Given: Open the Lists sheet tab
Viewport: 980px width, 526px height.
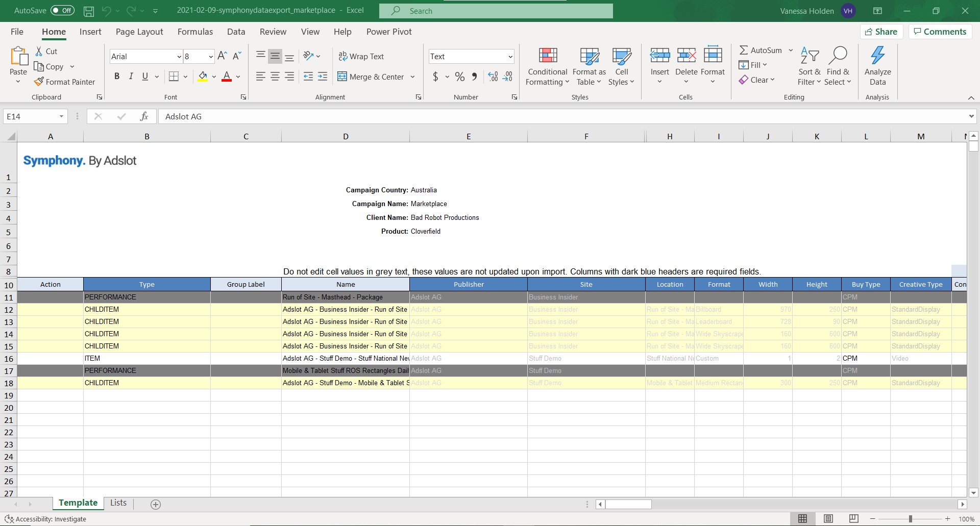Looking at the screenshot, I should click(118, 503).
